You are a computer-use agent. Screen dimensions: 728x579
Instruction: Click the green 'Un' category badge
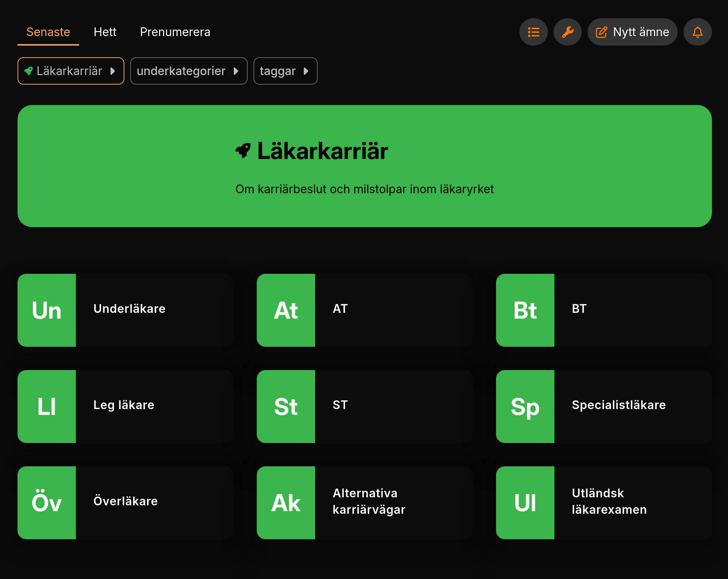(x=47, y=310)
